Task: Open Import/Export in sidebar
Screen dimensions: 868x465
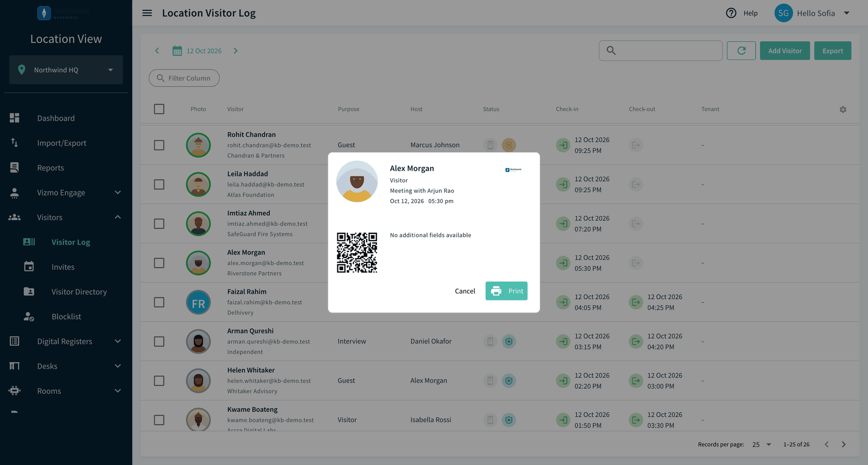Action: 66,143
